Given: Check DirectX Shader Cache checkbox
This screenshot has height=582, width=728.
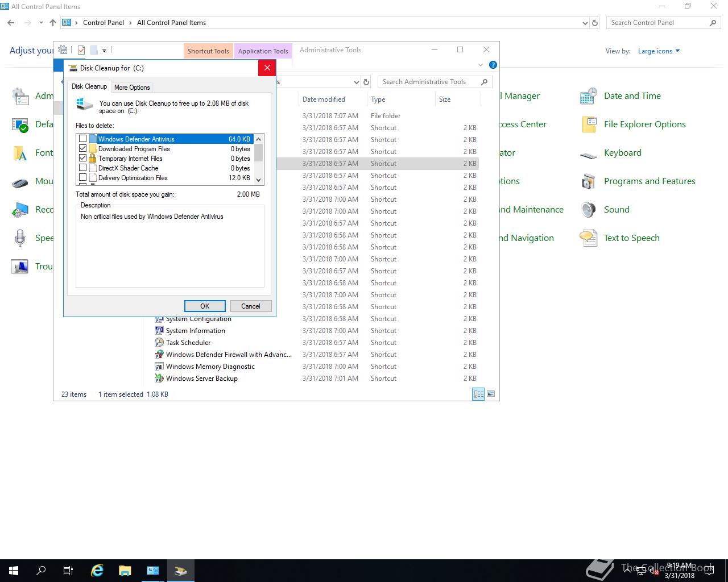Looking at the screenshot, I should click(83, 168).
